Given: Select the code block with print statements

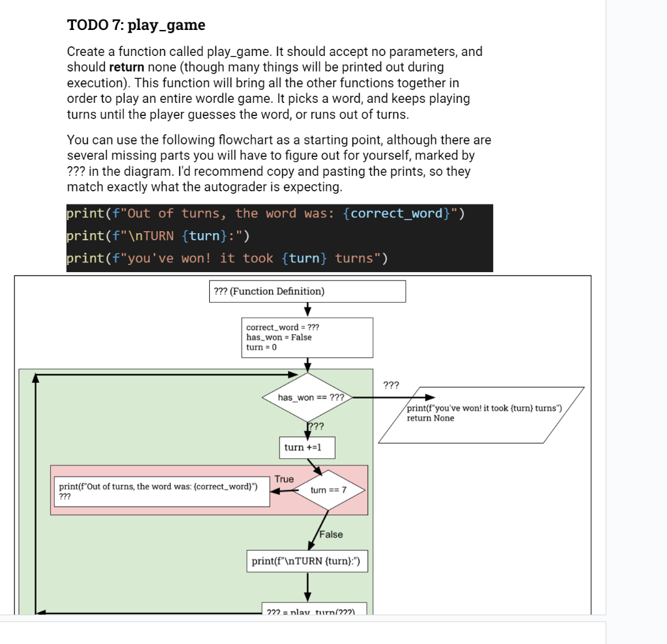Looking at the screenshot, I should 280,236.
